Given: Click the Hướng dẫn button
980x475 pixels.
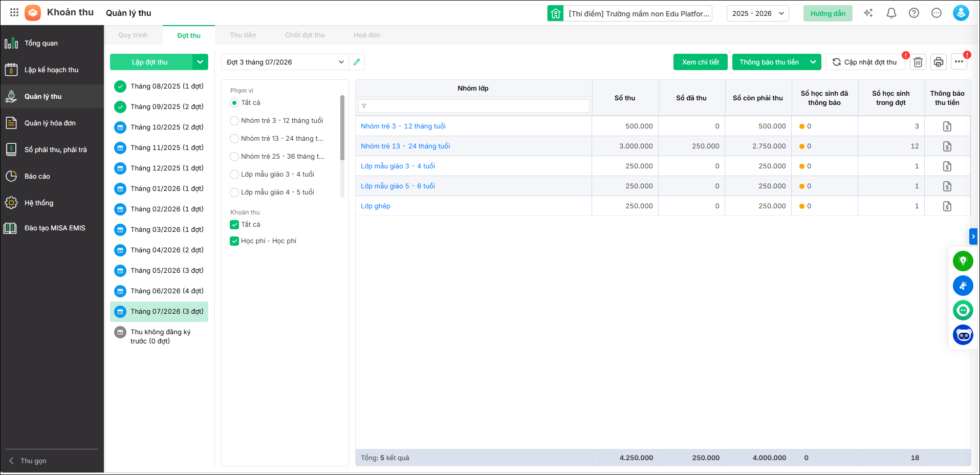Looking at the screenshot, I should click(828, 13).
